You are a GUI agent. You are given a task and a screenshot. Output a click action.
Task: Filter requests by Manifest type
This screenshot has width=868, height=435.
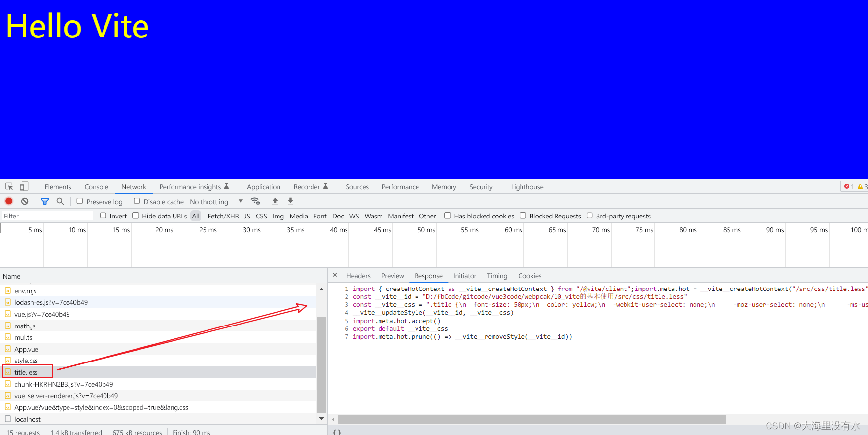coord(401,216)
